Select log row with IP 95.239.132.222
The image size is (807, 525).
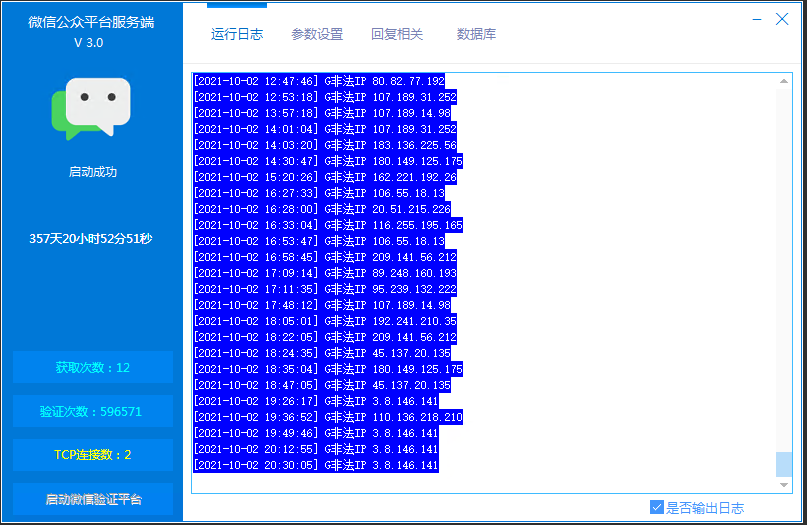(325, 289)
